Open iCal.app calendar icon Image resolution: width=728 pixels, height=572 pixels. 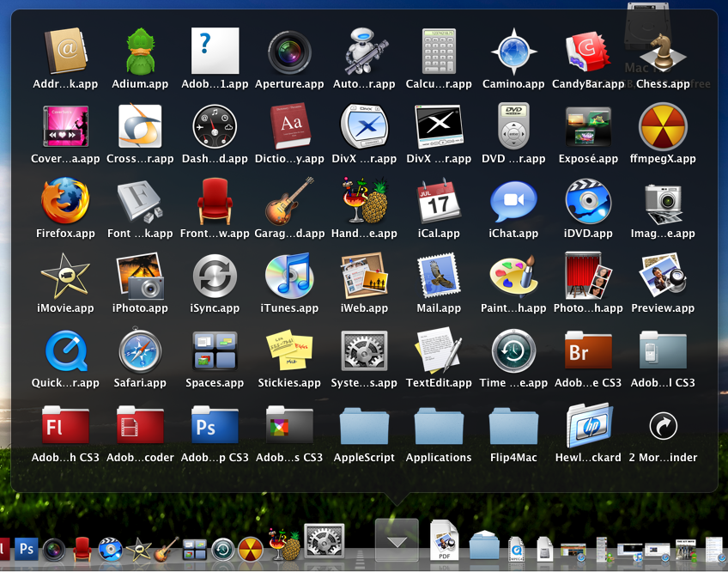[x=439, y=201]
